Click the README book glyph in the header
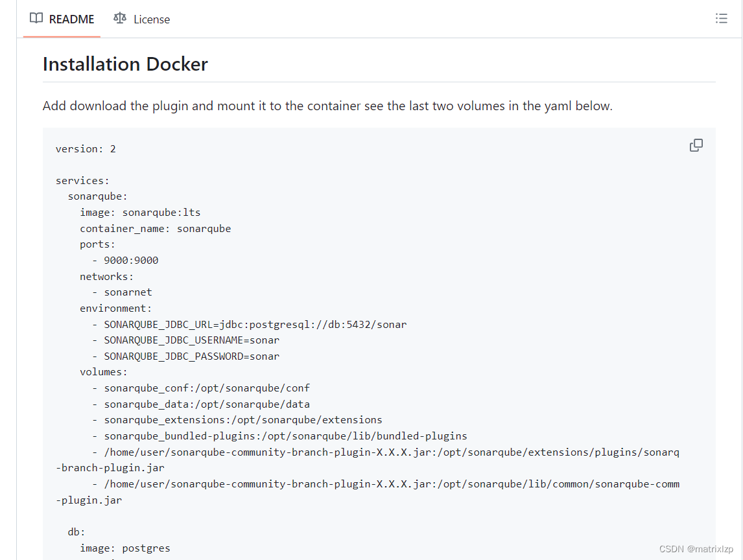The image size is (743, 560). pyautogui.click(x=36, y=18)
